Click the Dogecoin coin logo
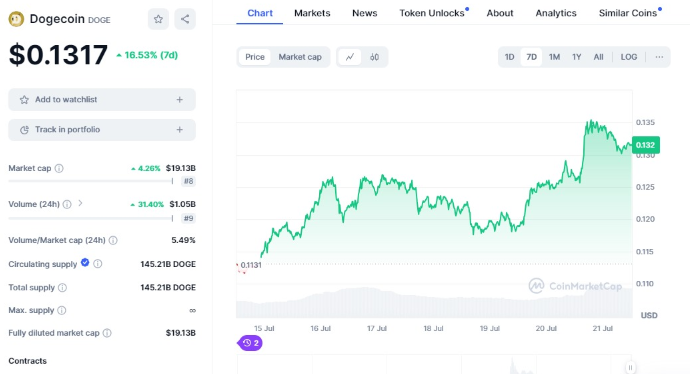This screenshot has height=374, width=690. pos(16,19)
